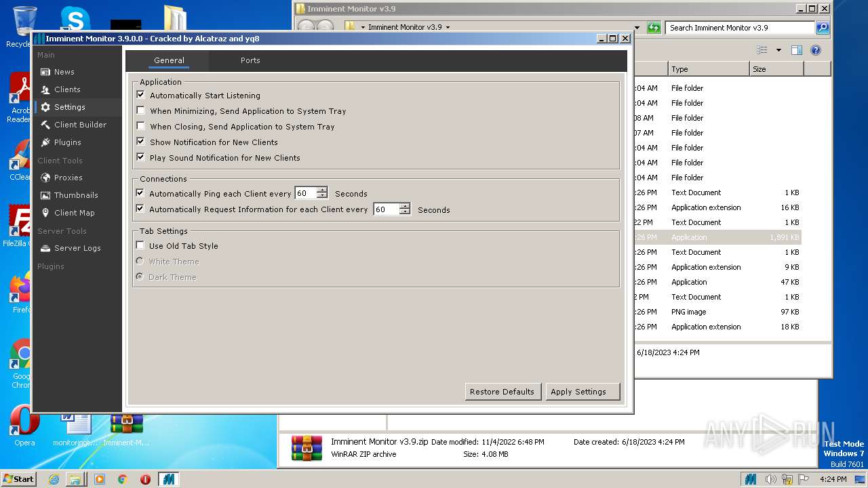Open Explorer view options dropdown arrow
The width and height of the screenshot is (868, 488).
pos(778,50)
